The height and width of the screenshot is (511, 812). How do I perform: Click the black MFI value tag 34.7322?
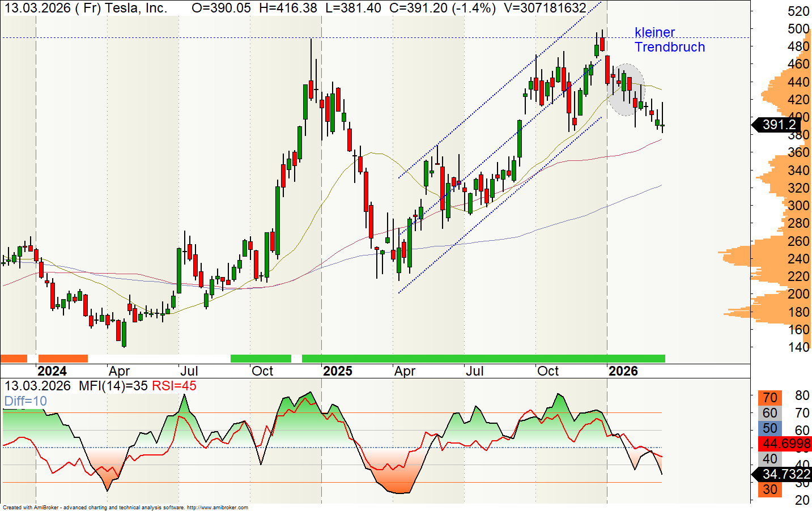coord(785,474)
